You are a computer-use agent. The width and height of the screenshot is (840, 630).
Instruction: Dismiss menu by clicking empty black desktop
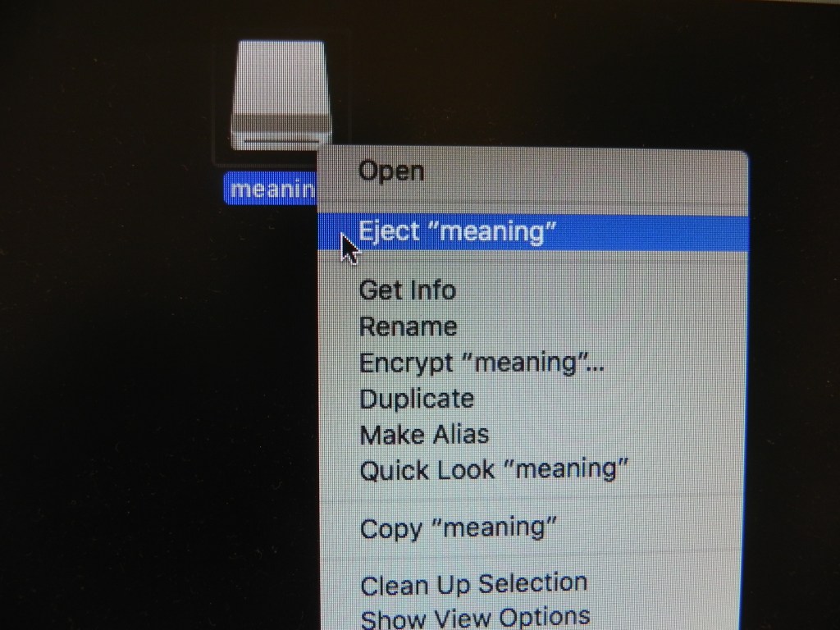click(134, 375)
